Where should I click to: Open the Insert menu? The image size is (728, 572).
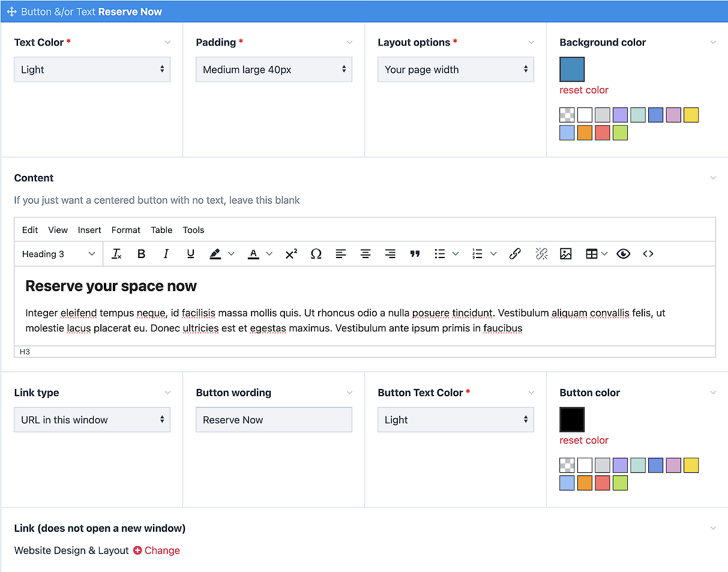click(89, 230)
